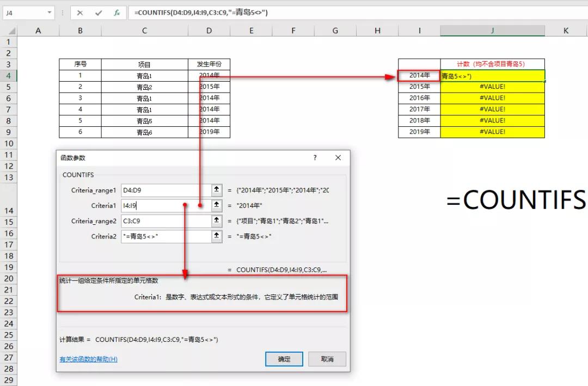588x386 pixels.
Task: Click the yellow #VALUE! cell beside 2015年
Action: click(x=492, y=87)
